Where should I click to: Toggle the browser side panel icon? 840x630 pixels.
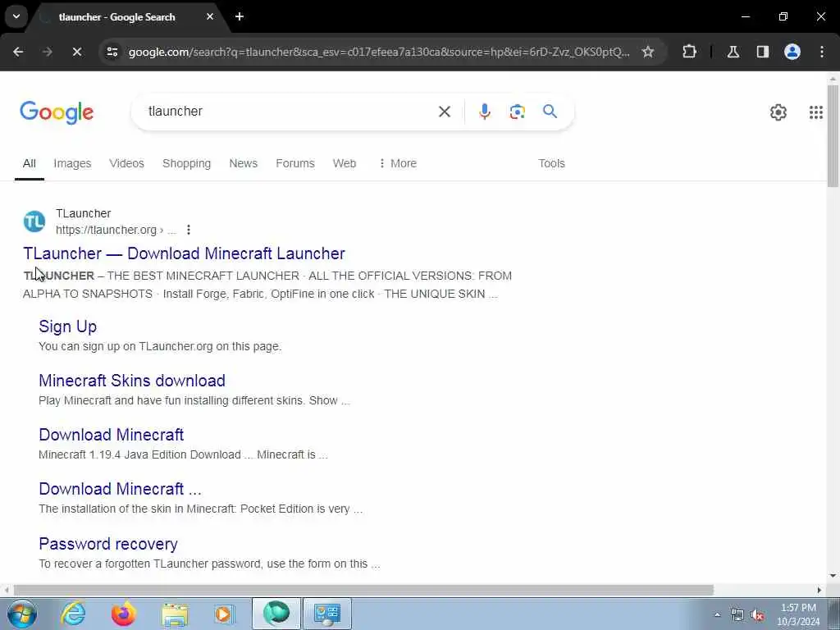tap(762, 52)
